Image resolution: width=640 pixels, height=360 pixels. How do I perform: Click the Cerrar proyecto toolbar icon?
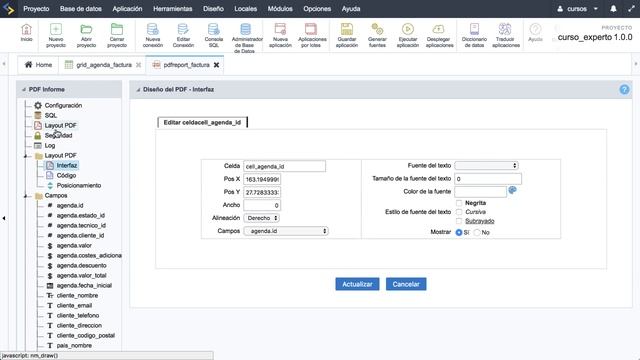(117, 35)
